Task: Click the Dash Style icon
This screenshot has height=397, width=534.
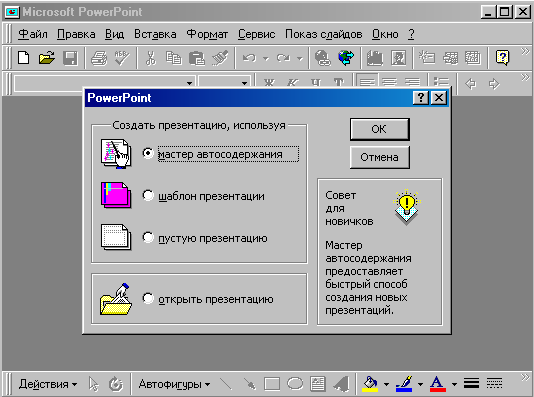Action: [x=494, y=384]
